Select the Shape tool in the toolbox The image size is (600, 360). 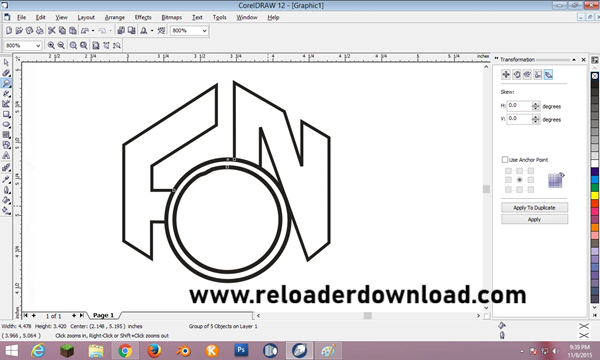[x=6, y=73]
